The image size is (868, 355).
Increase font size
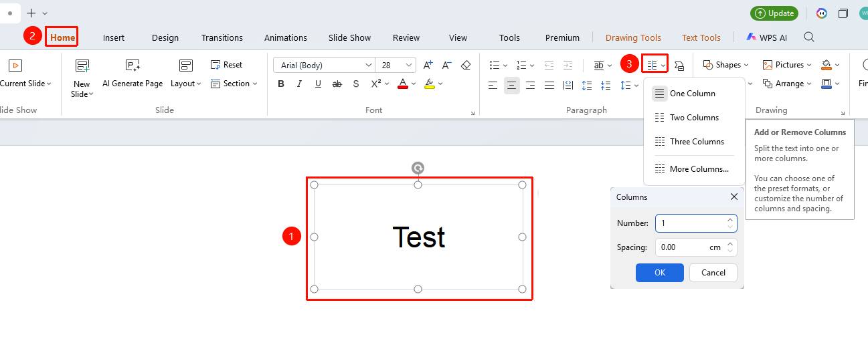coord(428,65)
